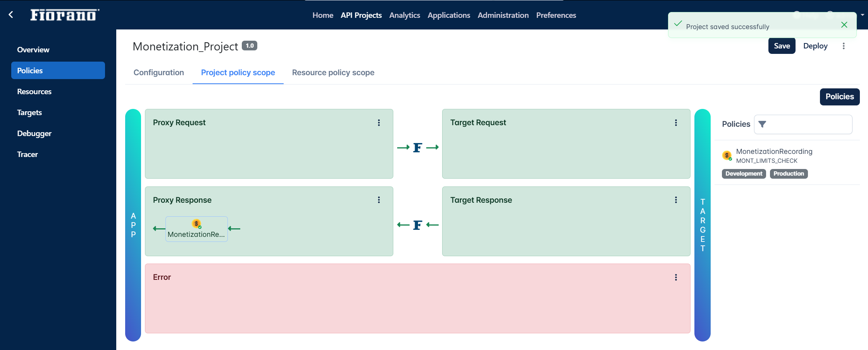Open Proxy Request options menu

tap(379, 122)
